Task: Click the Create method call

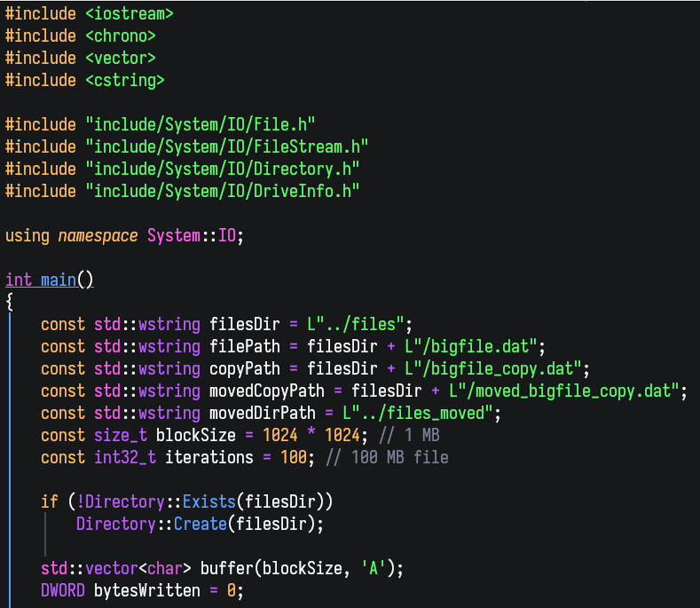Action: [x=200, y=524]
